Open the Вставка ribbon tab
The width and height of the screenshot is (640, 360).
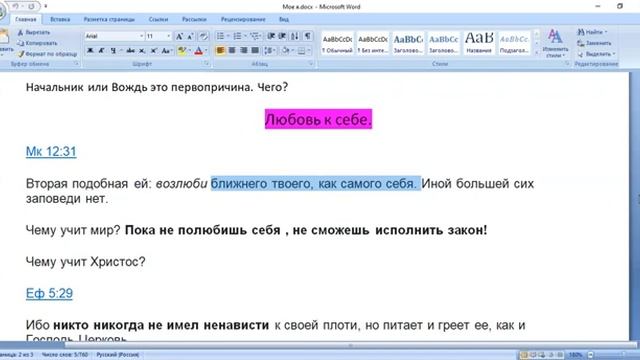pos(60,19)
